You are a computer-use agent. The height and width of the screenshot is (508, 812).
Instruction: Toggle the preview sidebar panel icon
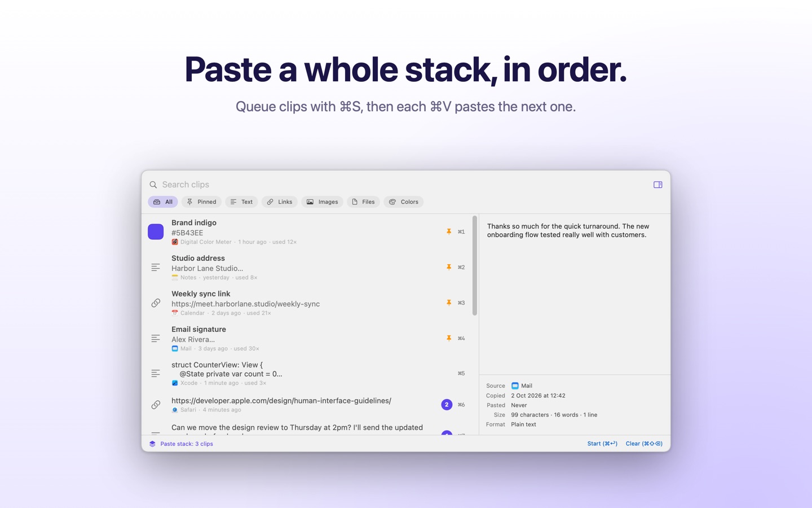(657, 185)
